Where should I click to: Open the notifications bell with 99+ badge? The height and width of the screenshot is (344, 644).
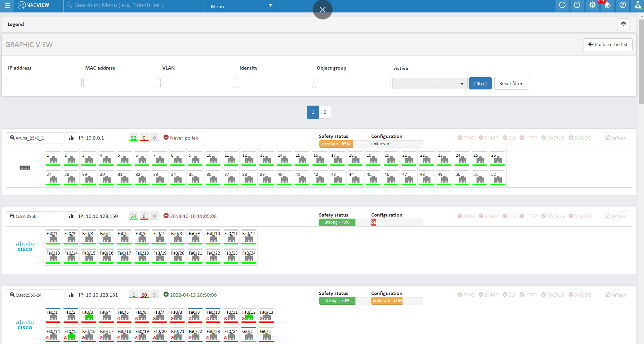click(x=607, y=6)
